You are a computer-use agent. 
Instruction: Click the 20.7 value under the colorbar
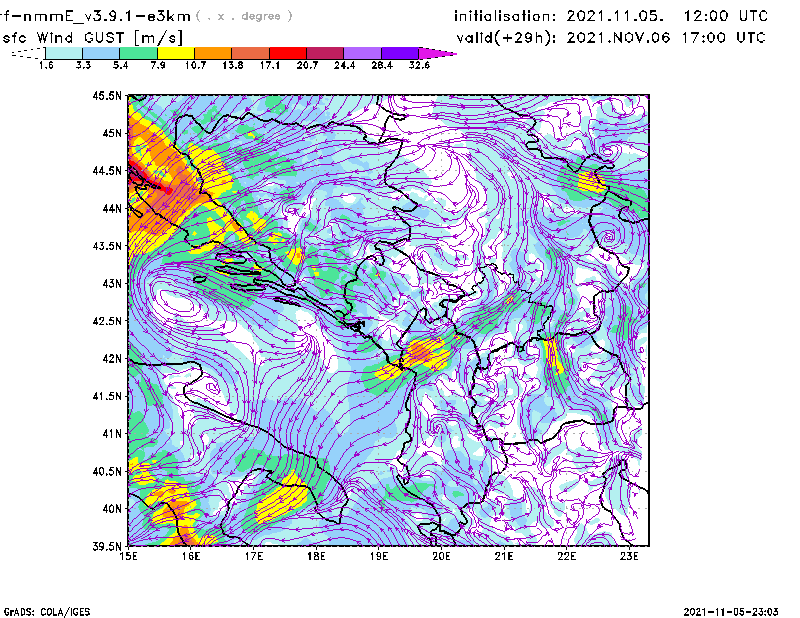(x=307, y=65)
